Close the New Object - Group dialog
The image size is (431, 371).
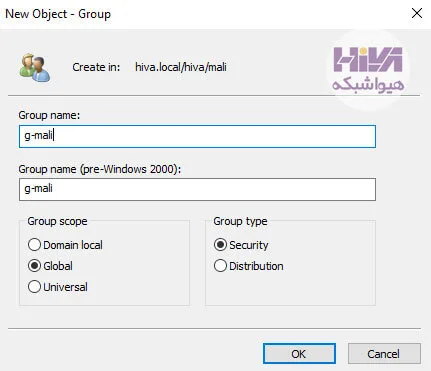point(417,13)
